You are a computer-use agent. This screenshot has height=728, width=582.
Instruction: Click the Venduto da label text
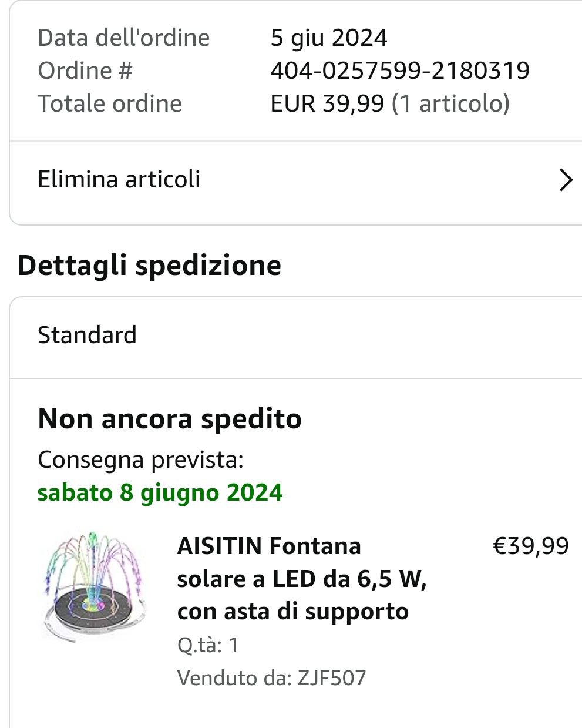[234, 678]
